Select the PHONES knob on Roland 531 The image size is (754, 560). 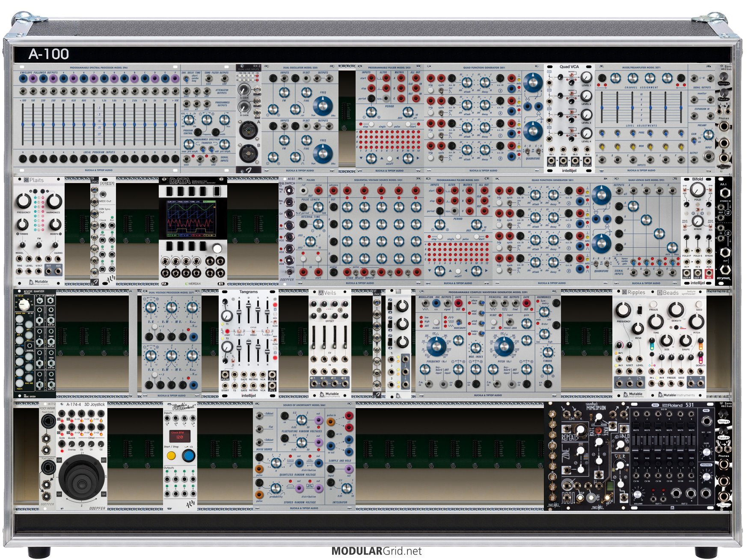(706, 476)
